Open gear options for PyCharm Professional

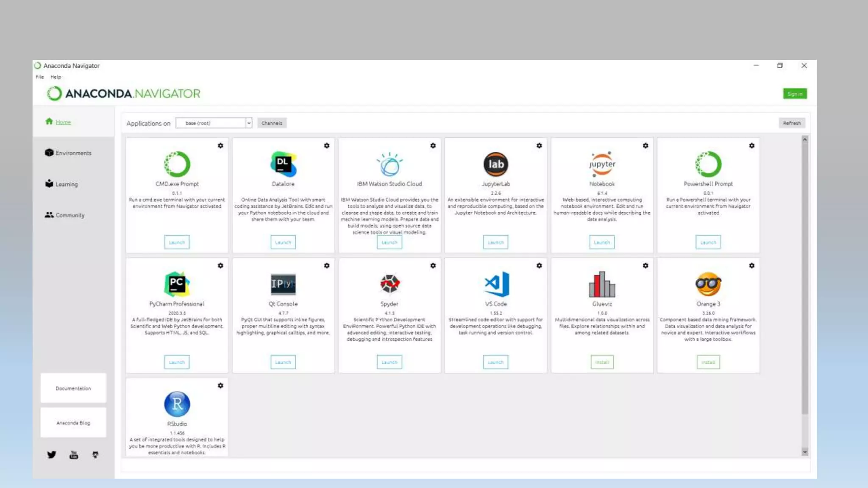click(x=220, y=266)
